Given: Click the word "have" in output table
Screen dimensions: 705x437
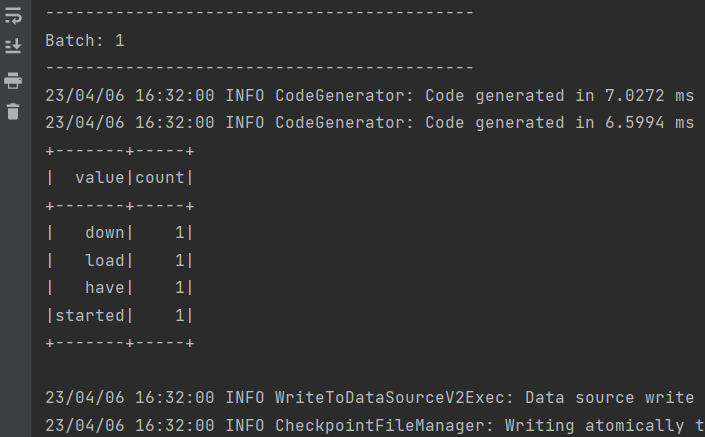Looking at the screenshot, I should click(x=105, y=288).
